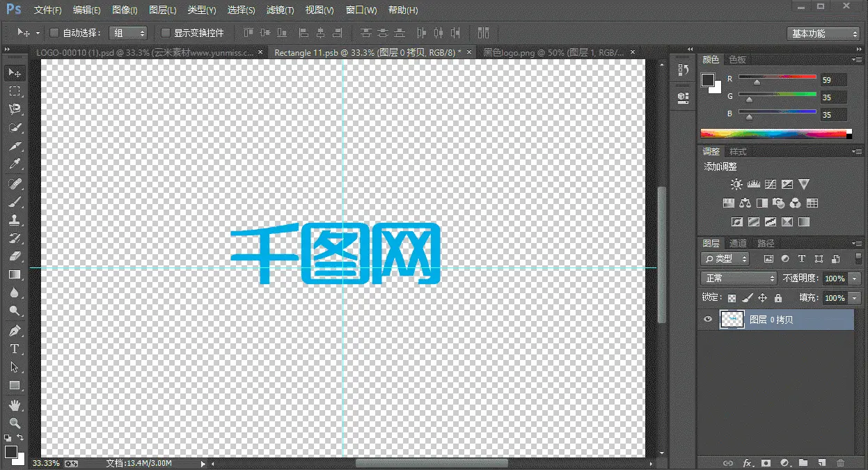Select the Dodge tool
Image resolution: width=868 pixels, height=470 pixels.
(x=14, y=311)
